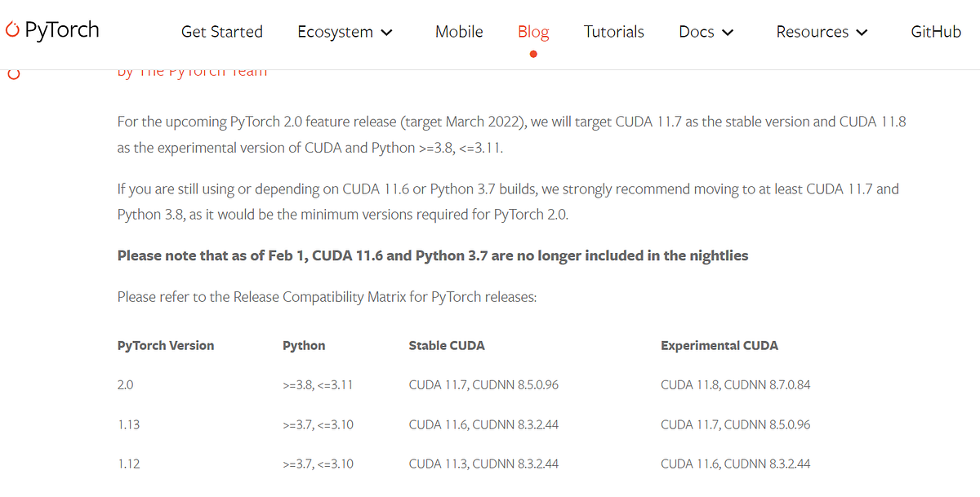The width and height of the screenshot is (980, 497).
Task: Click the Experimental CUDA column header
Action: [719, 346]
